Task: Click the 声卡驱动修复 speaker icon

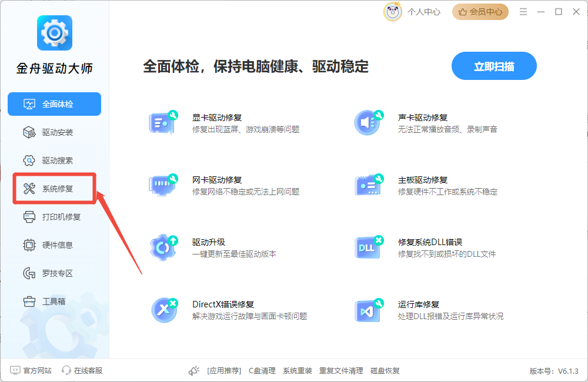Action: click(x=369, y=123)
